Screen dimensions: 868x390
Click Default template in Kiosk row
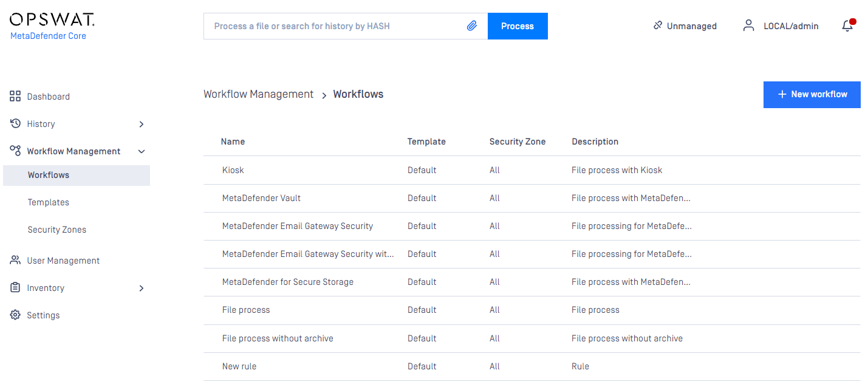coord(422,170)
